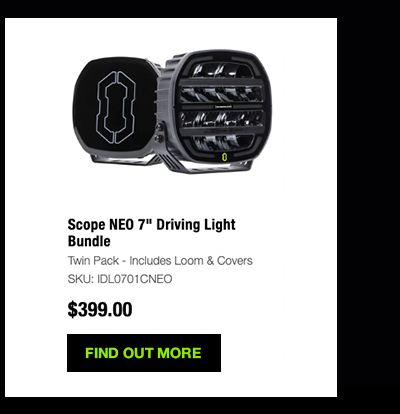The image size is (400, 414).
Task: Click the $399.00 price
Action: click(x=100, y=309)
